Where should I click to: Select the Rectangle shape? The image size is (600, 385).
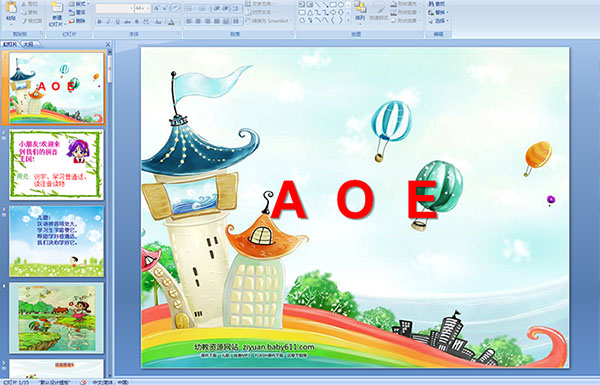click(333, 4)
